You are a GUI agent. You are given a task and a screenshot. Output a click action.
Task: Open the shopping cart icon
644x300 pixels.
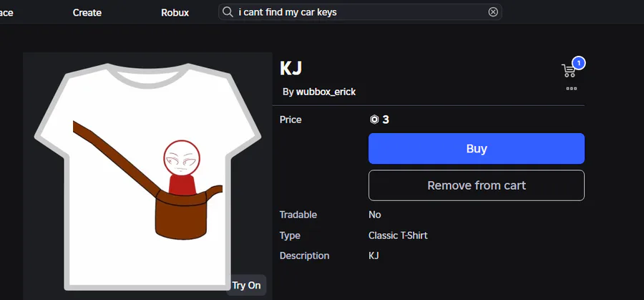(569, 71)
